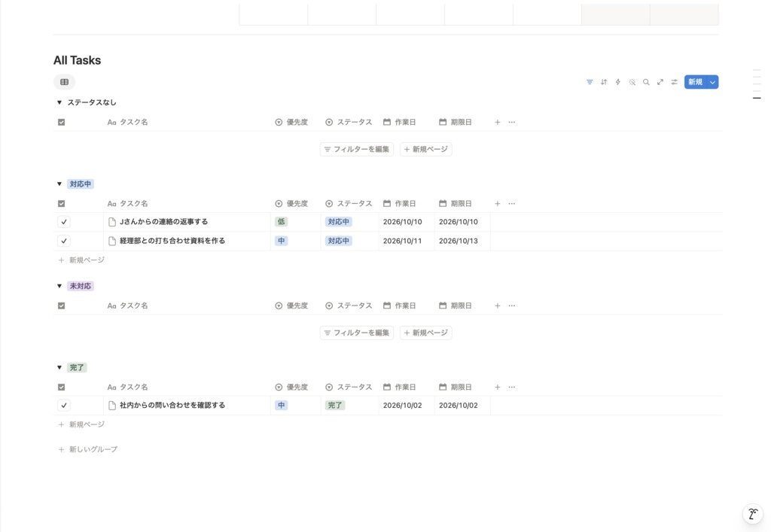Open the filter icon in All Tasks toolbar
The image size is (771, 532).
(590, 82)
